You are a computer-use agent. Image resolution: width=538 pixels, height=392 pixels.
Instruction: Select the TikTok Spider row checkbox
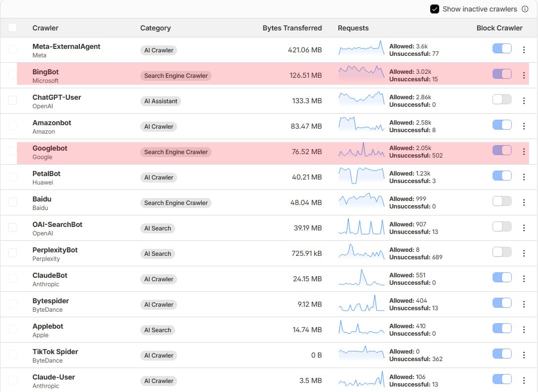click(x=12, y=354)
